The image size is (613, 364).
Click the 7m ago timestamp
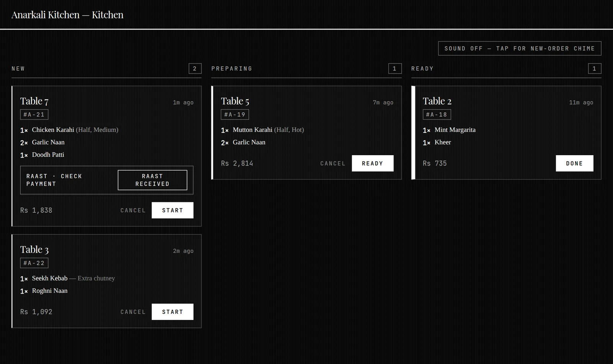(x=383, y=102)
